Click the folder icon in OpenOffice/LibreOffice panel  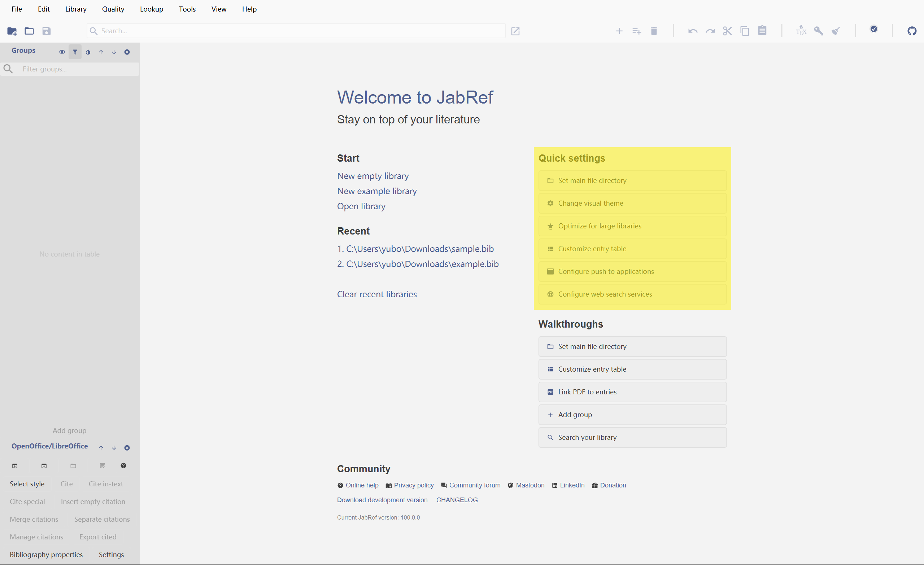pyautogui.click(x=73, y=466)
